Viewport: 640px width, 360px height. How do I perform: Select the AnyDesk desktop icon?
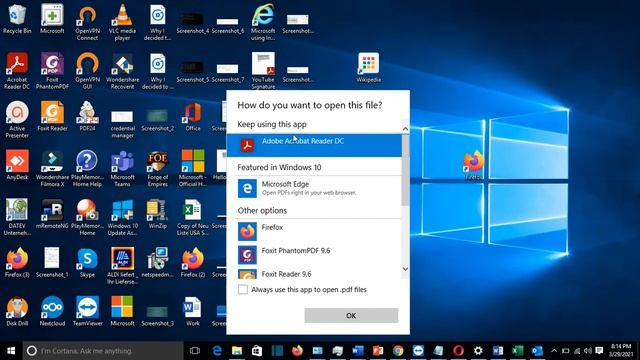click(x=17, y=165)
